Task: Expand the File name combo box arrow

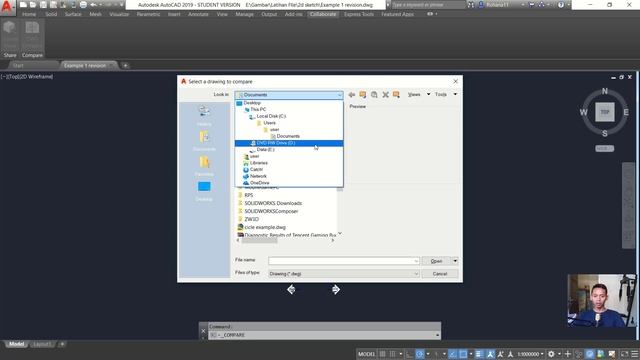Action: 416,261
